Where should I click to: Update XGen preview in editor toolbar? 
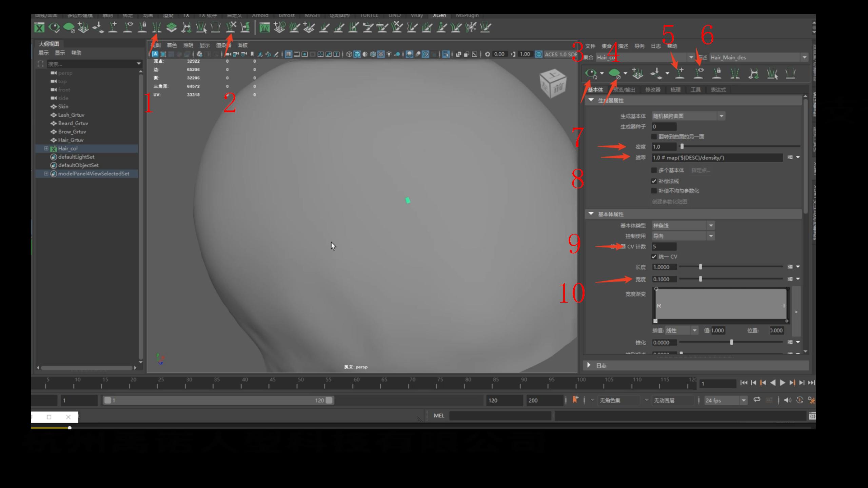coord(591,74)
